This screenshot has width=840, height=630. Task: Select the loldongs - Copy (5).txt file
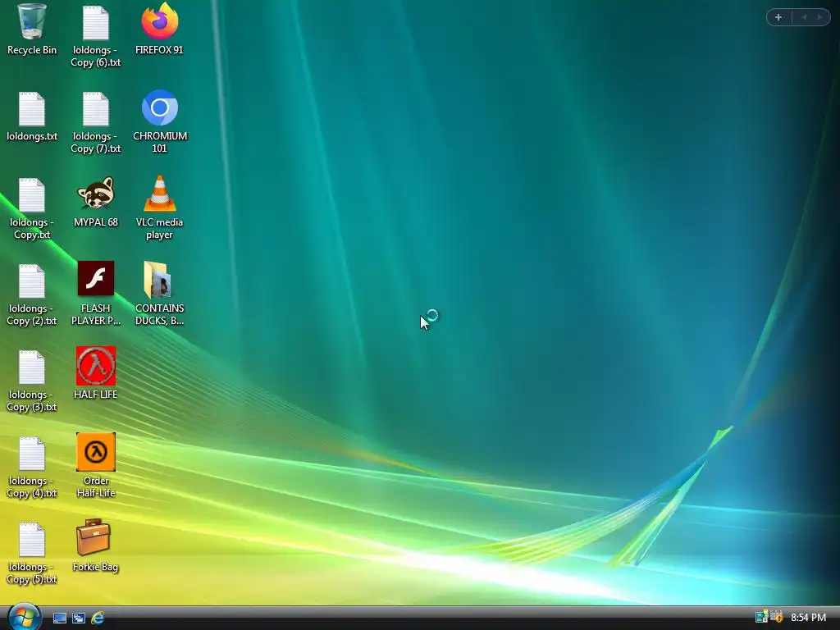pos(32,554)
